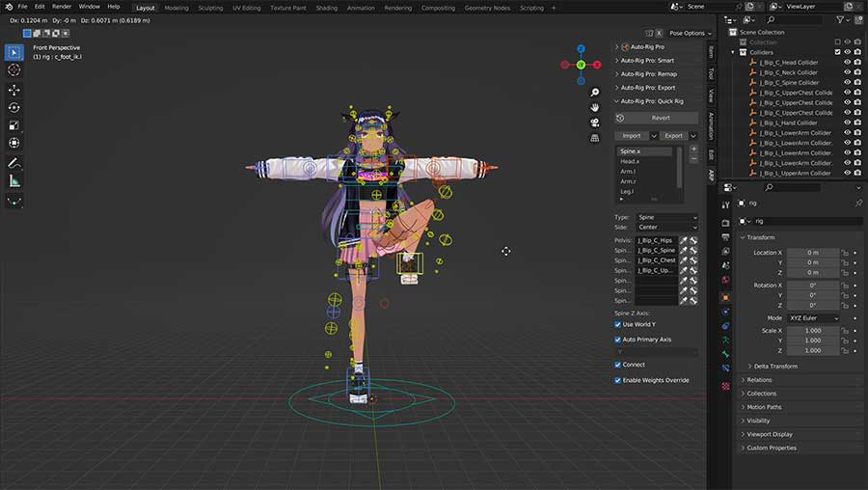The height and width of the screenshot is (490, 868).
Task: Open the Render menu
Action: tap(62, 7)
